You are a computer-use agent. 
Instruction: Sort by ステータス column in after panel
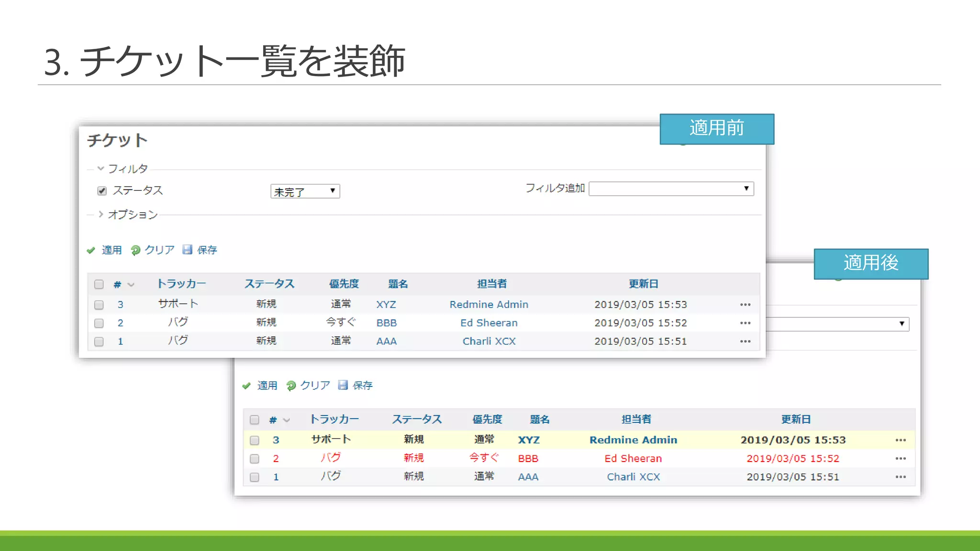(417, 419)
